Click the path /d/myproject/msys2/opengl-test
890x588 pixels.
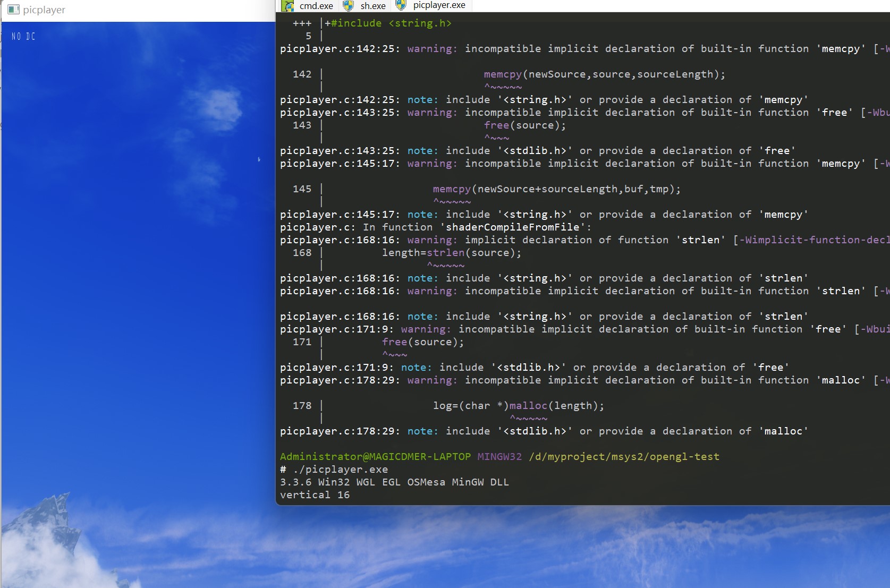623,456
